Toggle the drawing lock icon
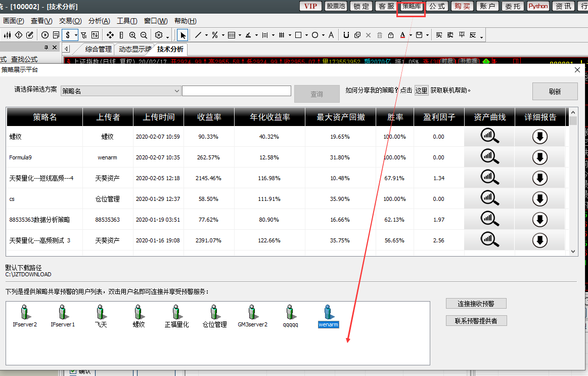The height and width of the screenshot is (376, 588). pyautogui.click(x=390, y=35)
